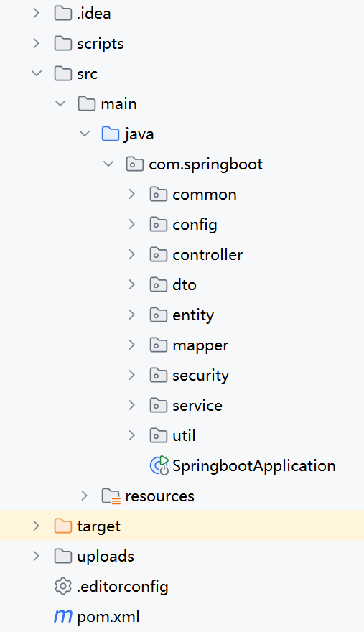Collapse the src folder
This screenshot has height=632, width=364.
click(x=37, y=73)
